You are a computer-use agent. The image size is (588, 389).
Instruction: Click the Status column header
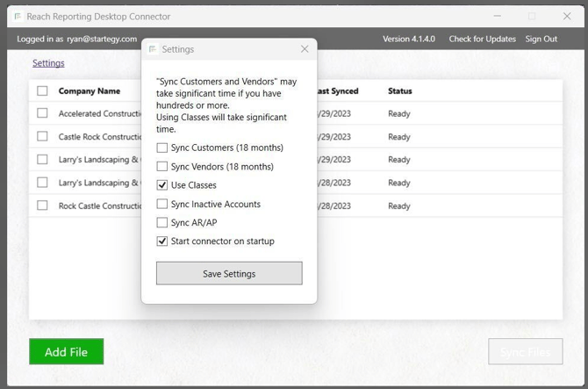399,91
